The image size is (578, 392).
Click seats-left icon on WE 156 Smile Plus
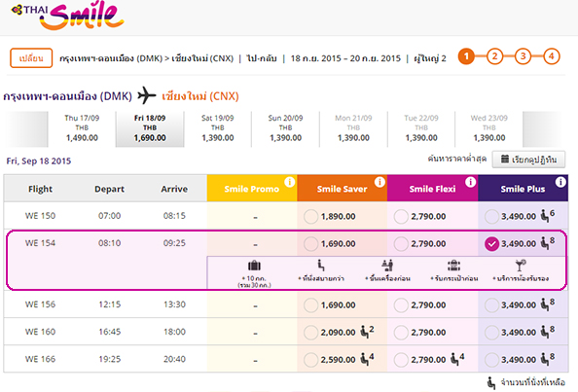tap(545, 304)
